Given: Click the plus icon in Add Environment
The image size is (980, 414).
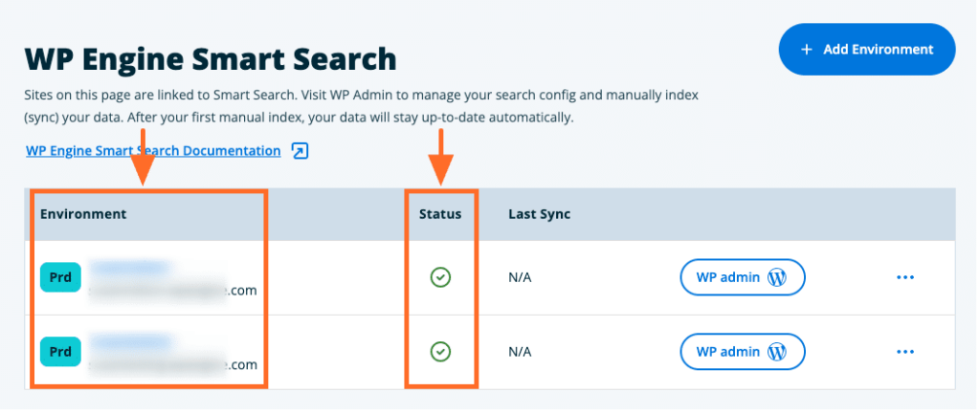Looking at the screenshot, I should 807,49.
